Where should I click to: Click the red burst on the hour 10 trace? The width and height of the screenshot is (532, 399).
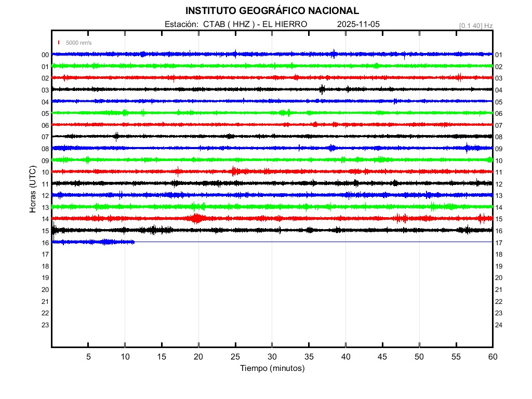[x=235, y=171]
